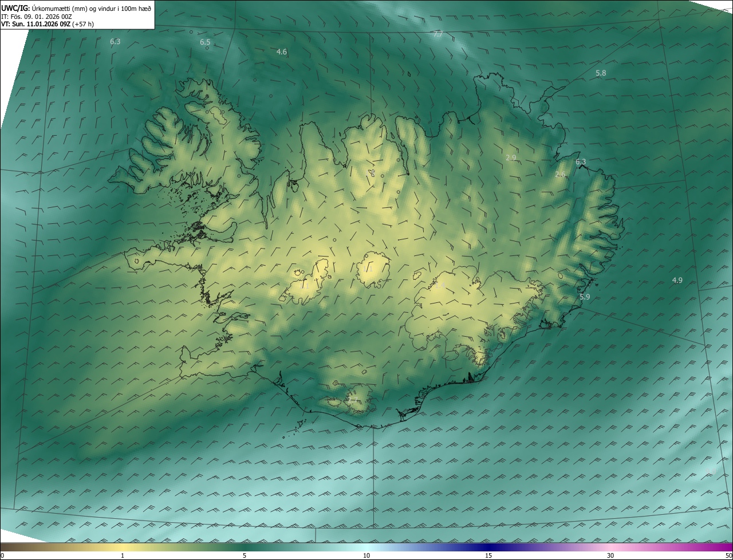
Task: Click the 0 tick on the color scale
Action: click(2, 555)
